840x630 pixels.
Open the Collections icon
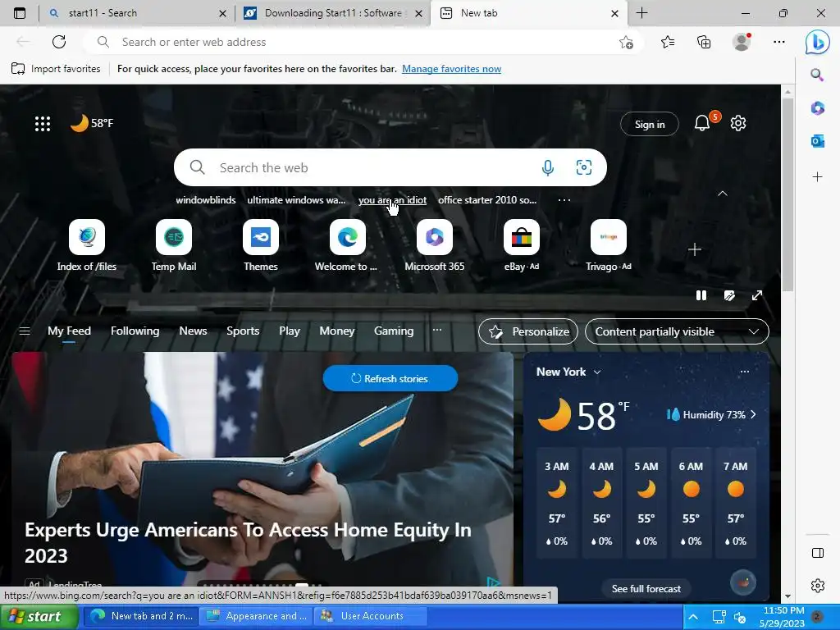point(703,42)
